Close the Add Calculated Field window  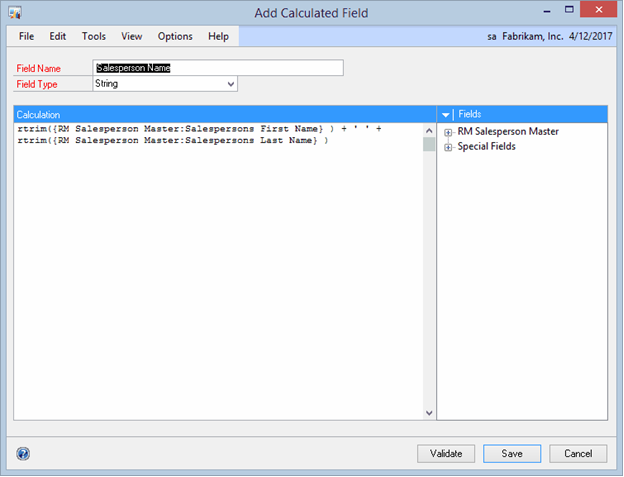click(599, 10)
